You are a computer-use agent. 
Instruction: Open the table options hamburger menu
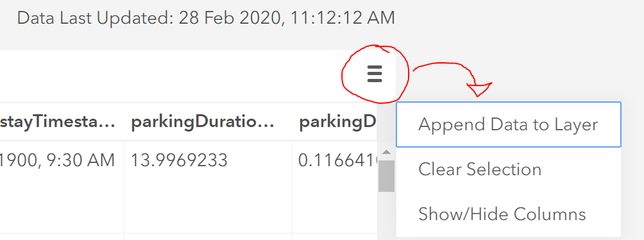375,74
